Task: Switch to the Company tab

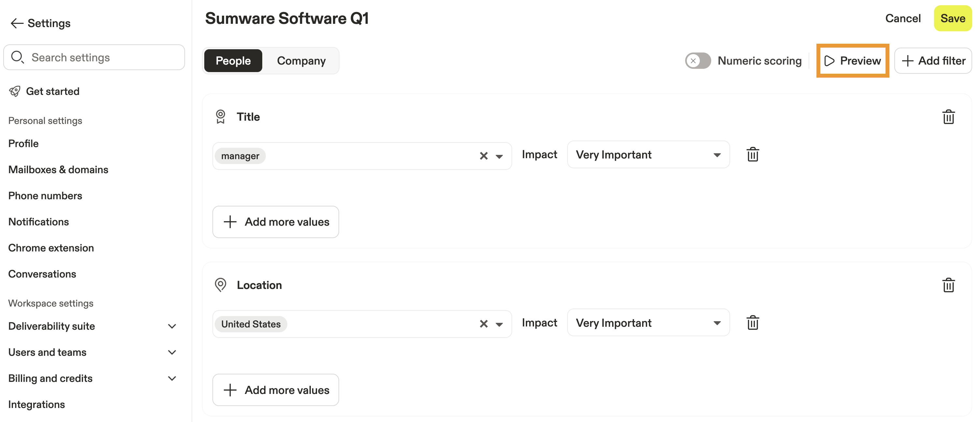Action: click(301, 61)
